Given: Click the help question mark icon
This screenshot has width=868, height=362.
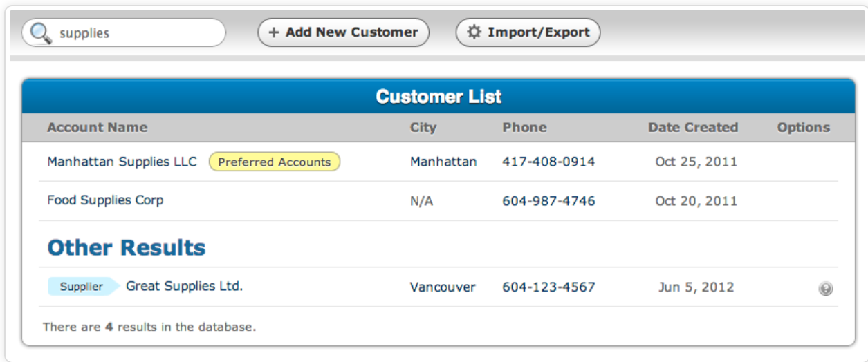Looking at the screenshot, I should (x=825, y=289).
